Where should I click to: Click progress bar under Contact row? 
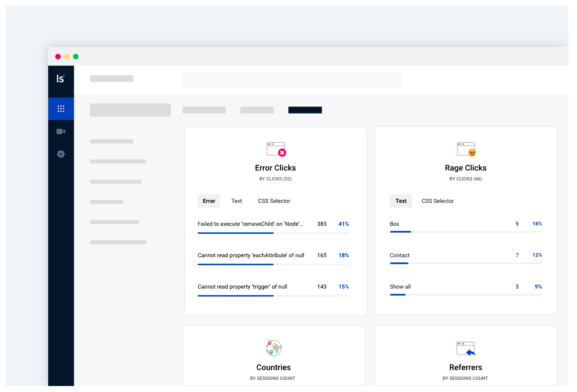click(x=466, y=263)
